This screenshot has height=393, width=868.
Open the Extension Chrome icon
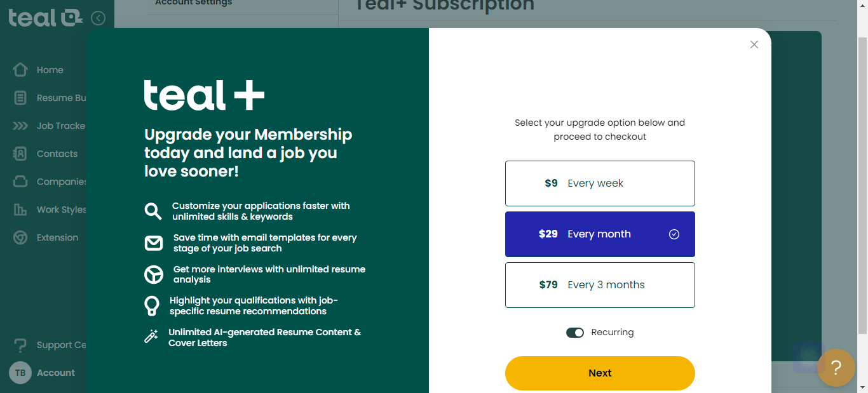point(20,237)
